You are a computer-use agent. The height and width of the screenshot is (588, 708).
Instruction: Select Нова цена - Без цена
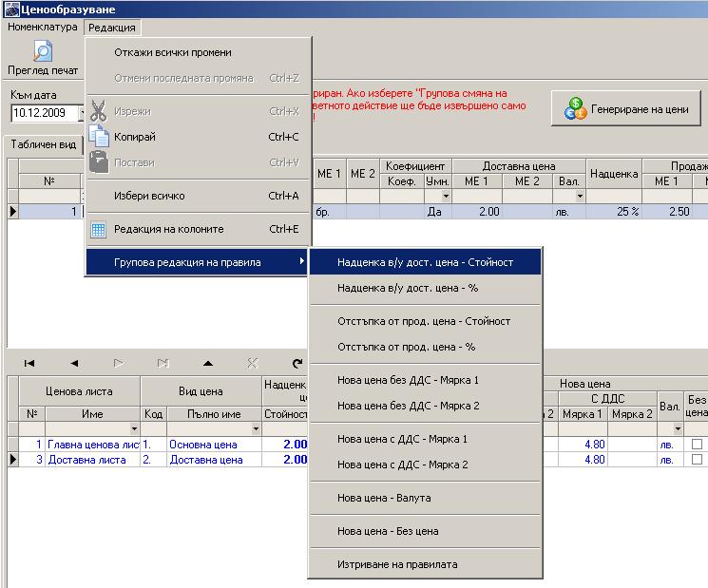pyautogui.click(x=426, y=531)
